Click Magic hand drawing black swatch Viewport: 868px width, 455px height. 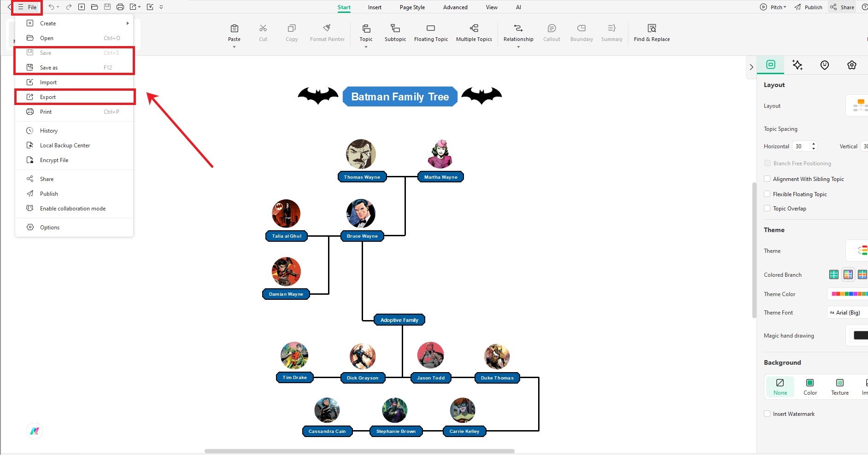[861, 335]
